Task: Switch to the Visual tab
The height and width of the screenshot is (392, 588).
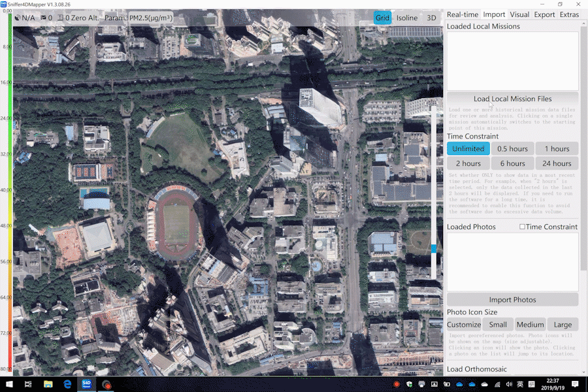Action: click(x=520, y=14)
